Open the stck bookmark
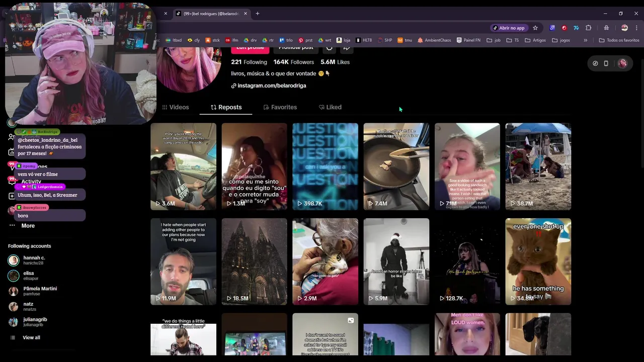 [212, 40]
